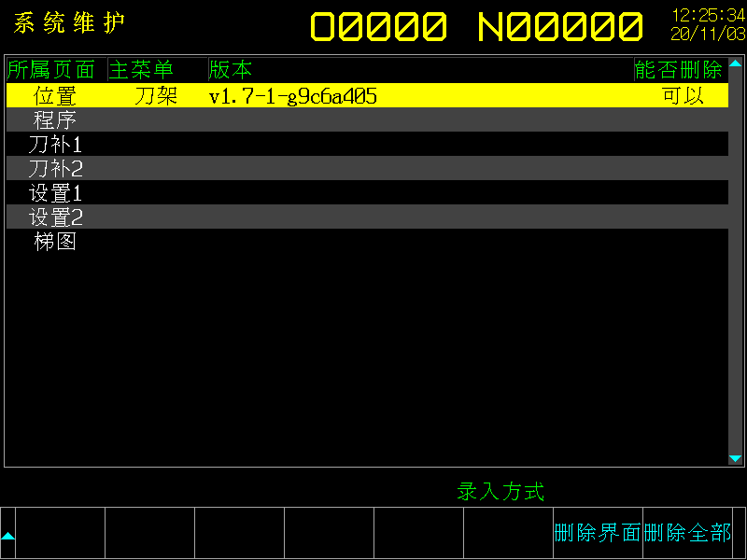747x560 pixels.
Task: Click the vertical scrollbar track
Action: (735, 261)
